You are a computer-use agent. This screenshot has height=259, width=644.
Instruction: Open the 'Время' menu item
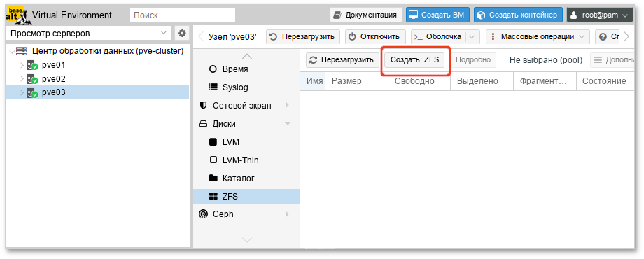tap(246, 69)
